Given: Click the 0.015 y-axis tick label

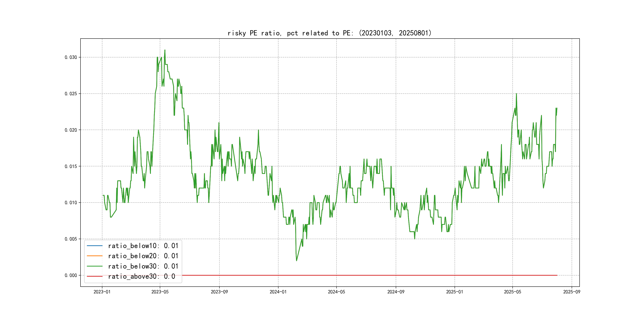Looking at the screenshot, I should pyautogui.click(x=71, y=166).
